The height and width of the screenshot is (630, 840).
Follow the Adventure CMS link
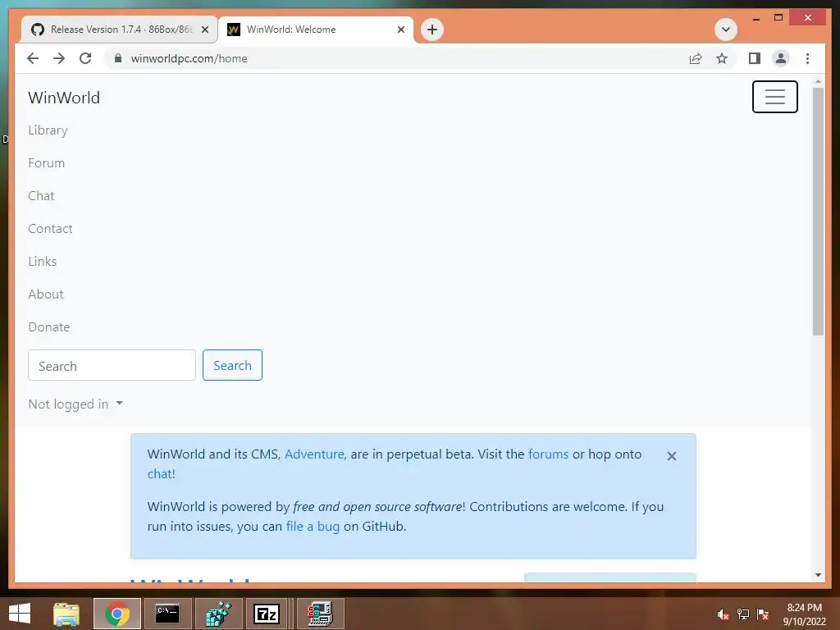316,454
